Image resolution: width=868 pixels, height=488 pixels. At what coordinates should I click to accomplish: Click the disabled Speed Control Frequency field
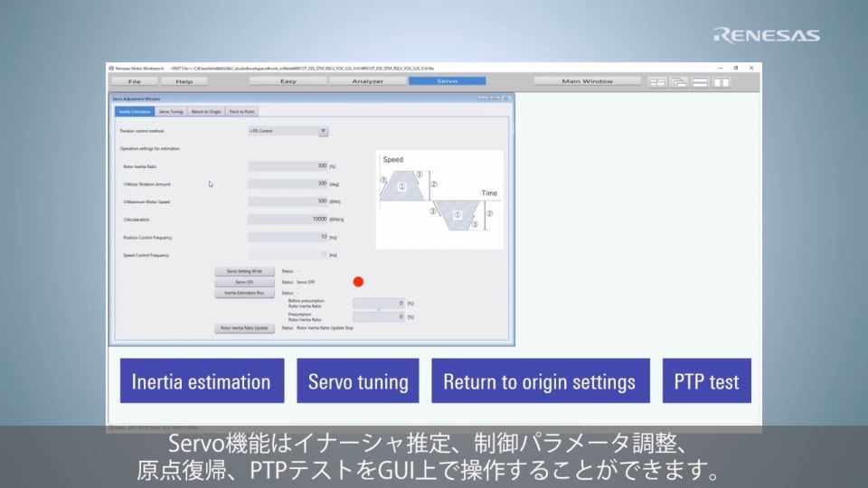tap(288, 255)
